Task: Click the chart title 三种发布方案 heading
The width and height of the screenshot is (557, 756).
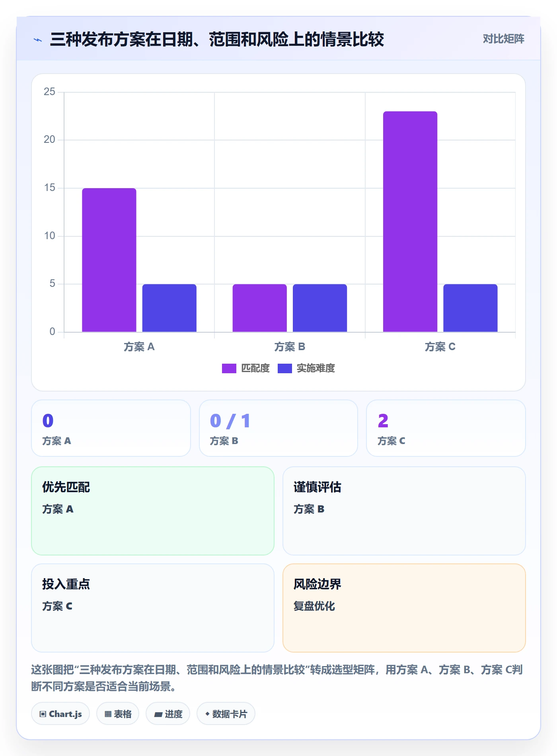Action: click(217, 39)
